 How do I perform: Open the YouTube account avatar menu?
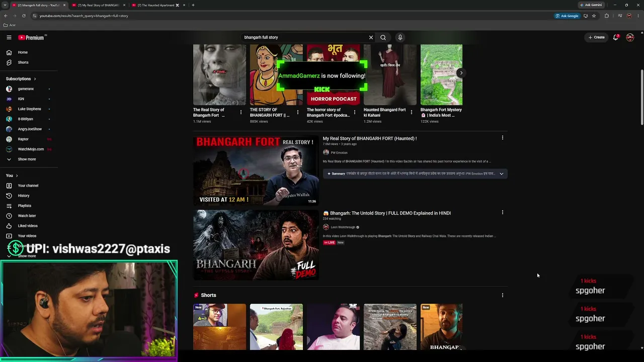(x=630, y=37)
